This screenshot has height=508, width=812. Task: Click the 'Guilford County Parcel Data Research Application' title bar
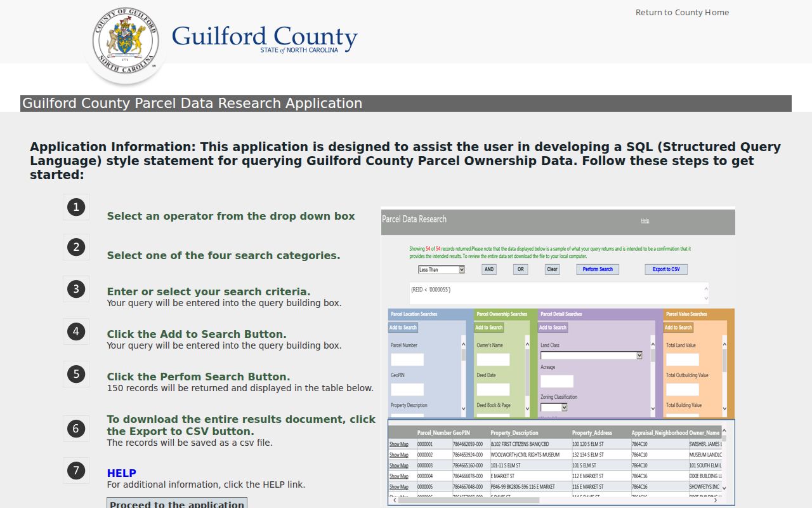point(406,104)
